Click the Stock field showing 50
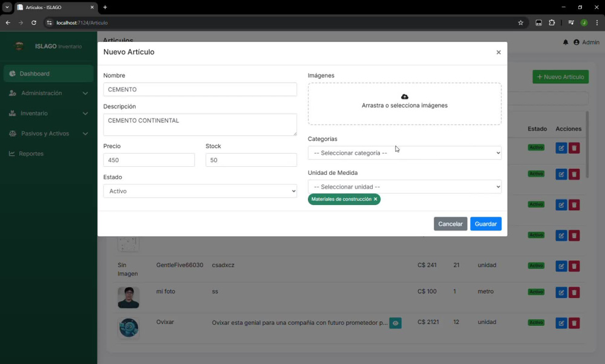Screen dimensions: 605x364 coord(251,160)
